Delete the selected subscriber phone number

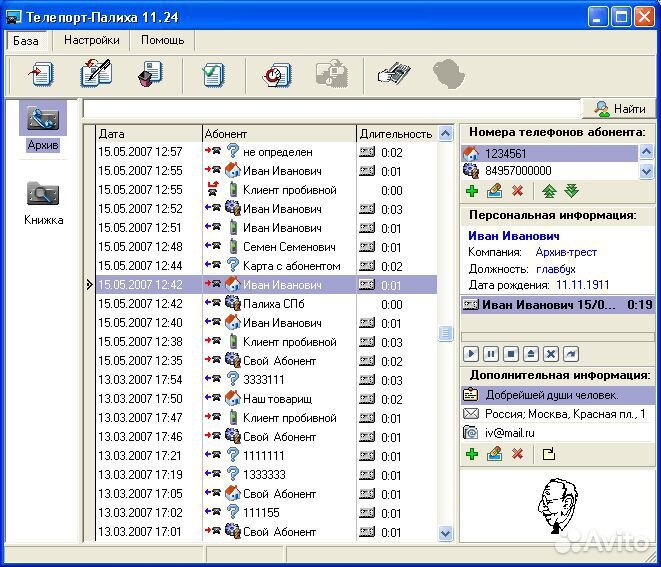pyautogui.click(x=517, y=191)
